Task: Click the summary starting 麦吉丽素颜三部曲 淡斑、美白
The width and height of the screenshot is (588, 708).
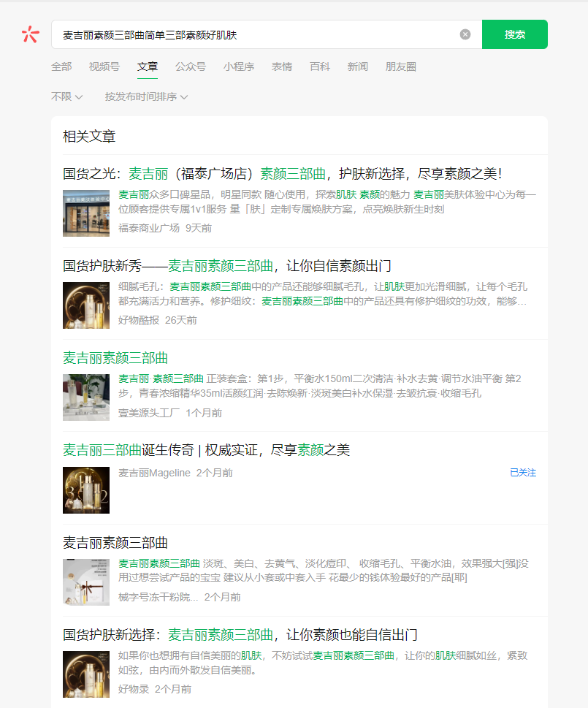Action: [324, 571]
